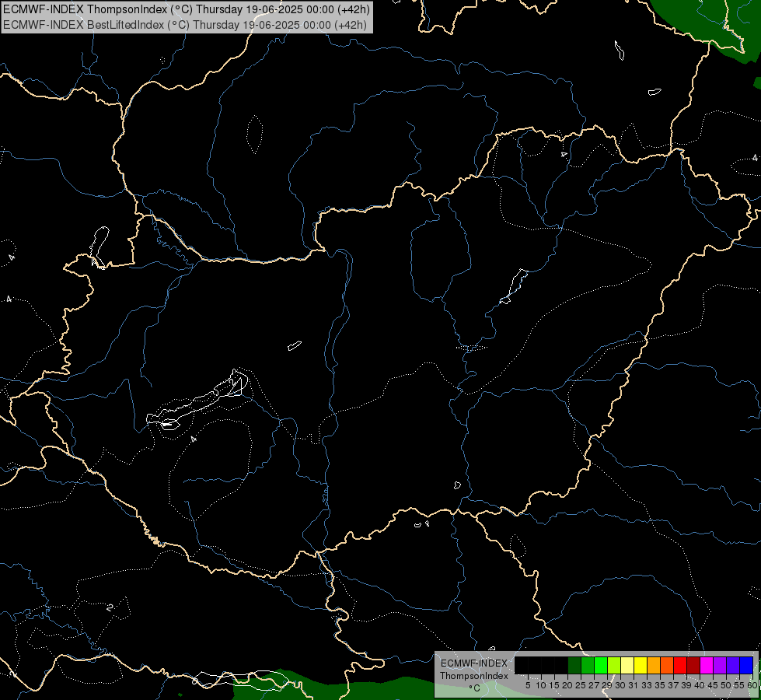Click legend scale value 5
Screen dimensions: 761x700
(x=528, y=685)
